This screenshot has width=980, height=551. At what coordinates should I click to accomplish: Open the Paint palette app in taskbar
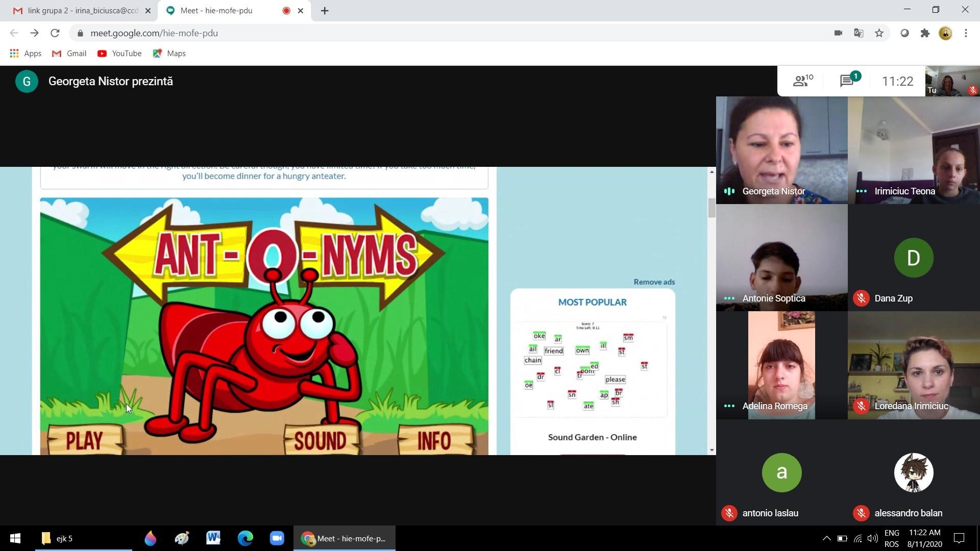point(182,538)
